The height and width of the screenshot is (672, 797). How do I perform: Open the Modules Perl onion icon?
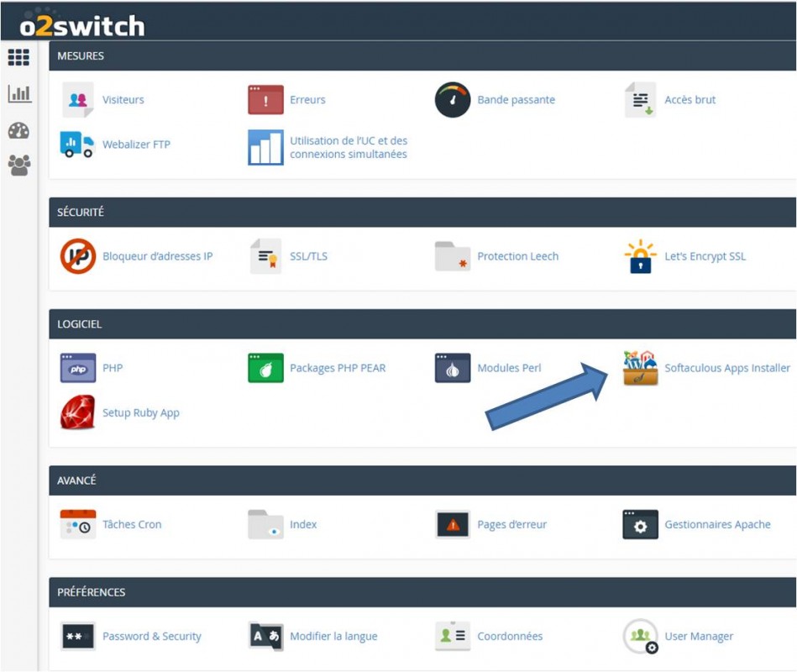(x=453, y=368)
